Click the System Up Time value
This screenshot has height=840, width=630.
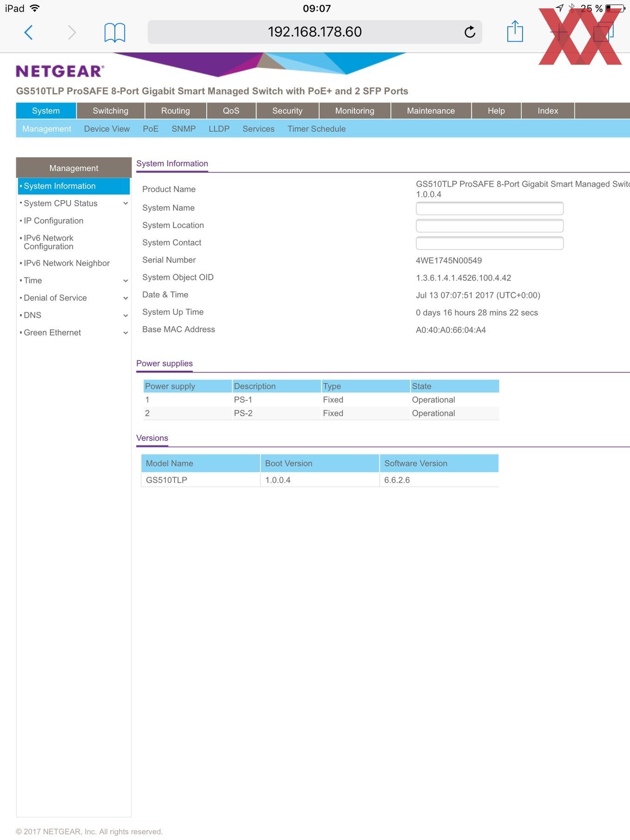pos(477,313)
